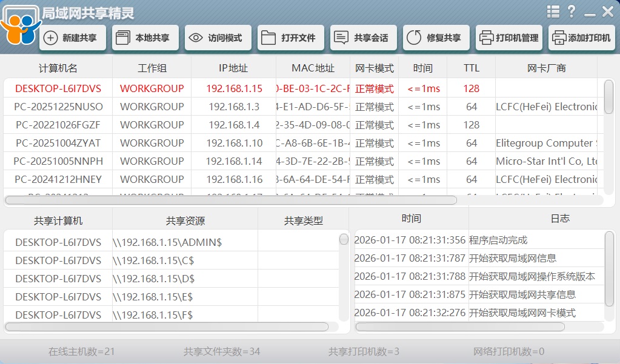The image size is (620, 364).
Task: Open the list menu icon in title bar
Action: [x=553, y=12]
